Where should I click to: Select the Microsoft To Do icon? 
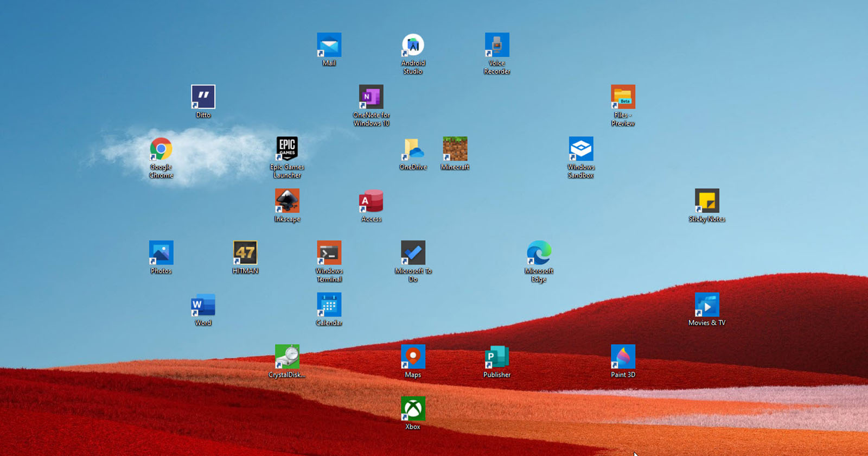tap(413, 253)
